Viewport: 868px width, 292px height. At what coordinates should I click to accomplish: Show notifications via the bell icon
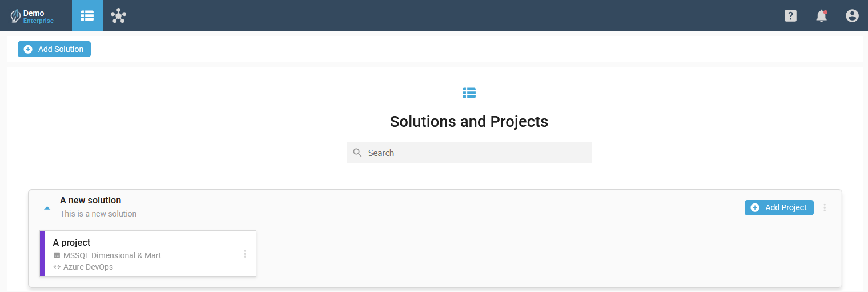[x=821, y=16]
